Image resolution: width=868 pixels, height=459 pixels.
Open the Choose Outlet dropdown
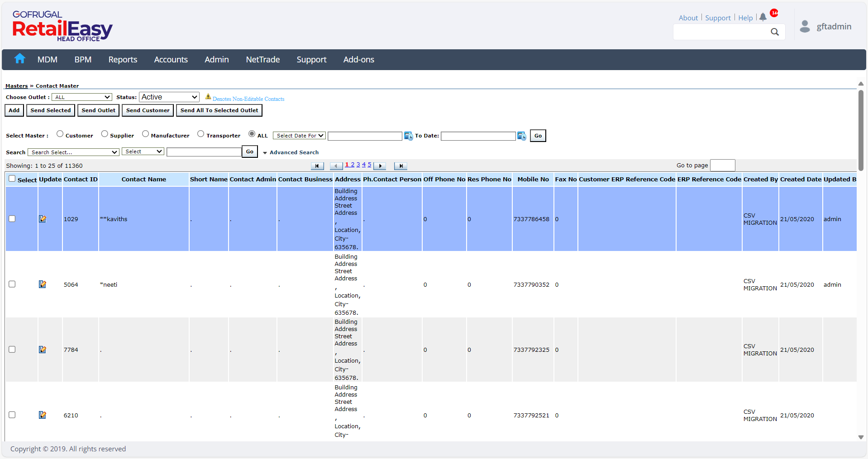click(x=82, y=97)
